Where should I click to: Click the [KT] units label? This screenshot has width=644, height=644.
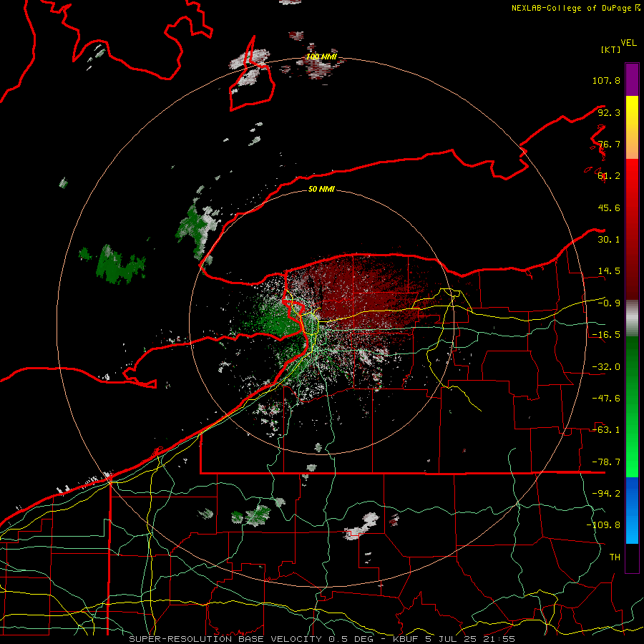[610, 49]
